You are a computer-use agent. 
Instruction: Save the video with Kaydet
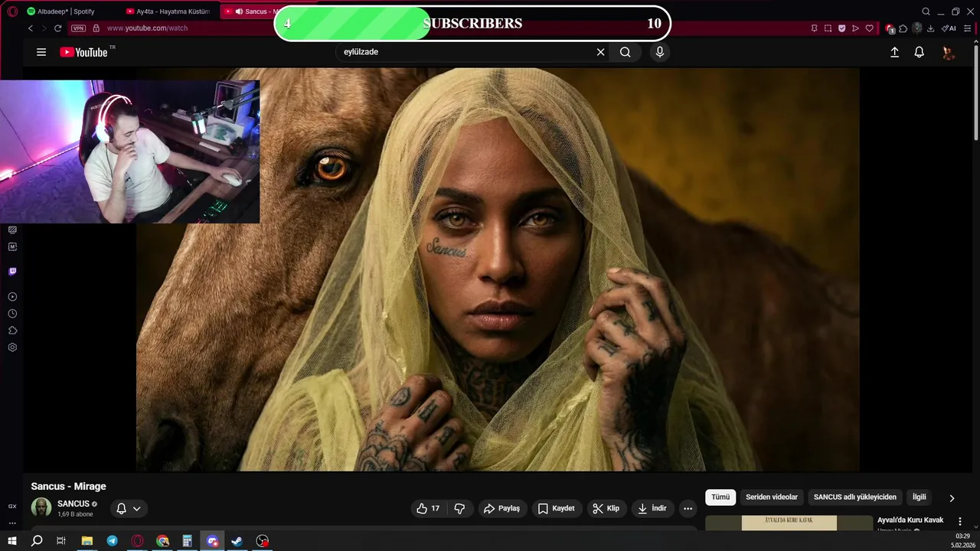point(556,508)
